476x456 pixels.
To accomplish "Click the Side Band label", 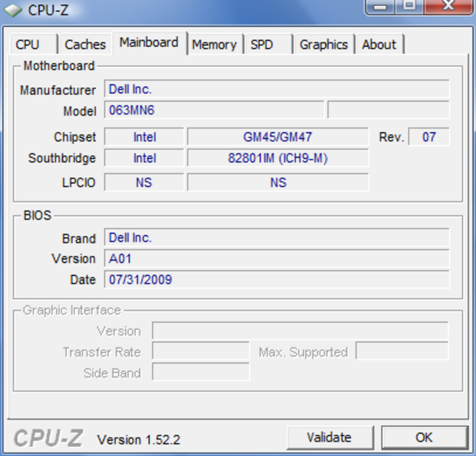I will click(112, 373).
